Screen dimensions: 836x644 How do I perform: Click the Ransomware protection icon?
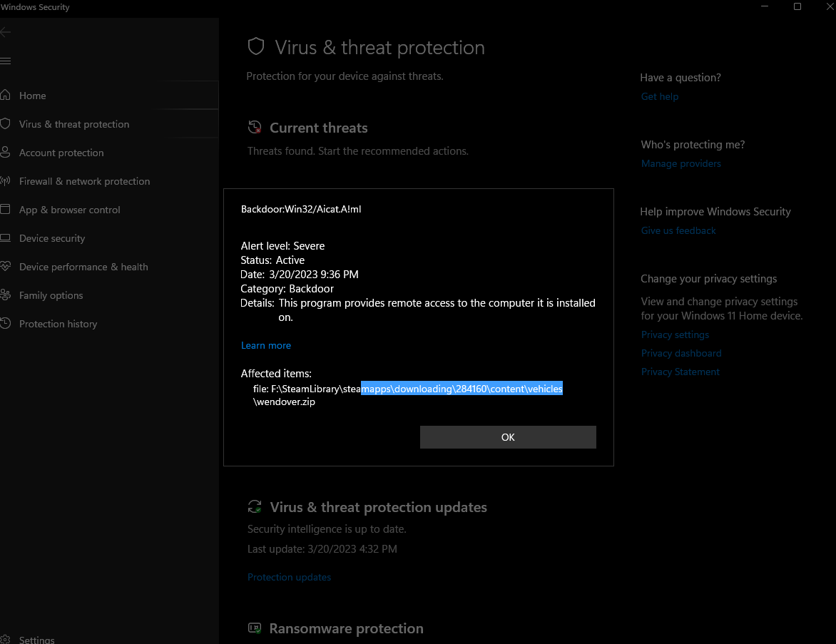[x=255, y=628]
